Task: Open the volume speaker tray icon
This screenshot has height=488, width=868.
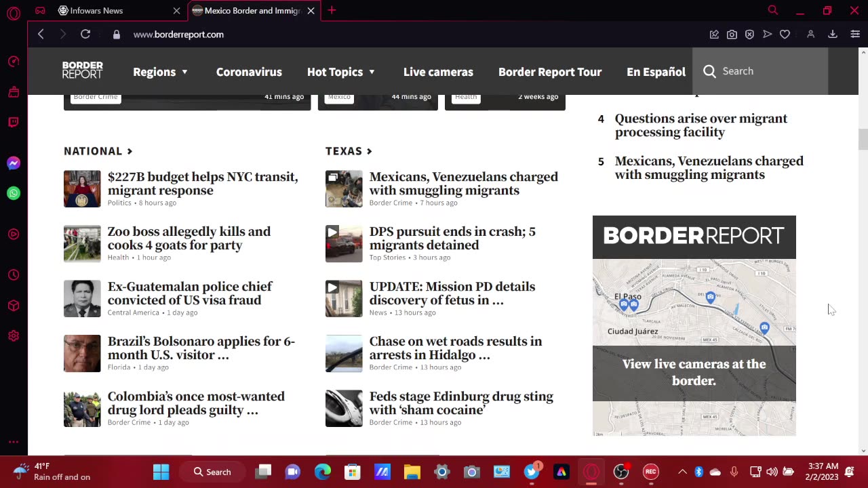Action: point(772,472)
